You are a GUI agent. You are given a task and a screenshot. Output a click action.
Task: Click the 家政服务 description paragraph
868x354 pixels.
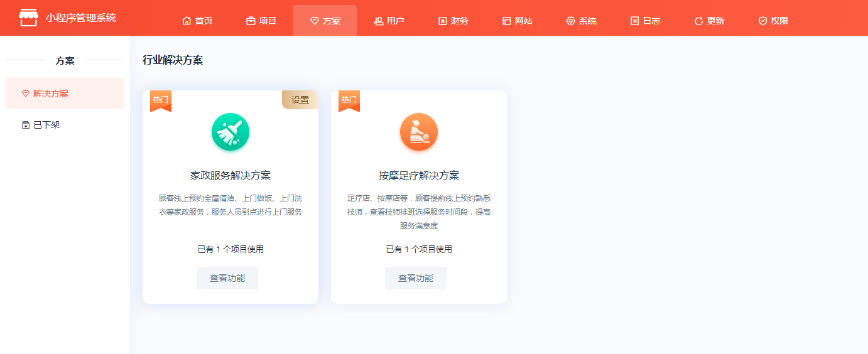(x=231, y=205)
